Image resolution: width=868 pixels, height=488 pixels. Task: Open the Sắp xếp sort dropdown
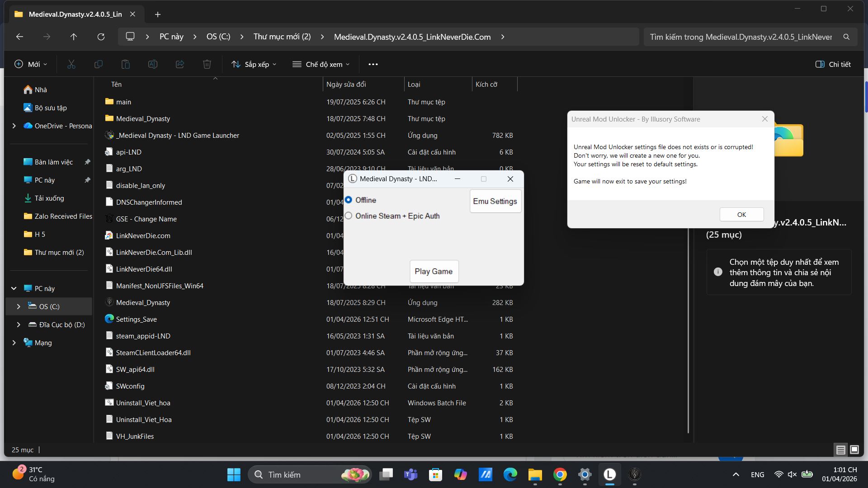click(254, 64)
